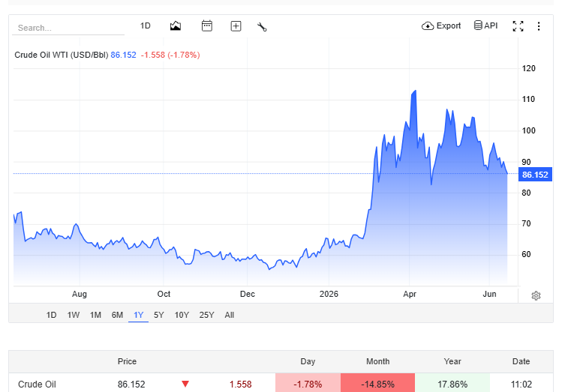568x392 pixels.
Task: Select the 1W time range tab
Action: (x=74, y=315)
